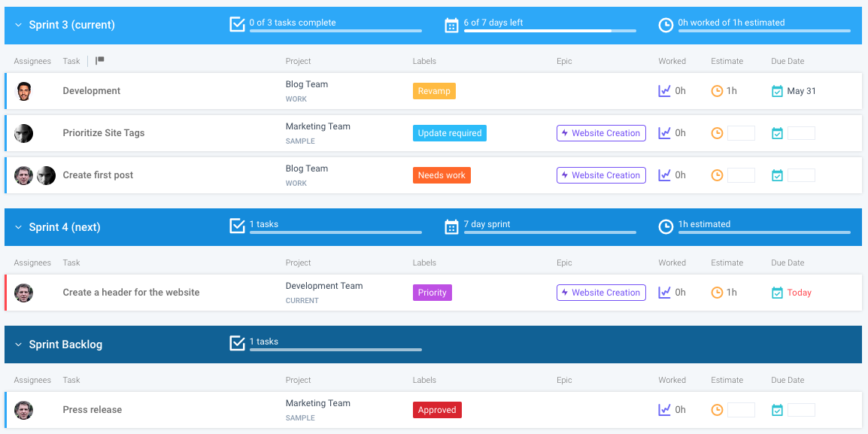Image resolution: width=868 pixels, height=434 pixels.
Task: Click worked chart icon for Press release
Action: pos(664,410)
